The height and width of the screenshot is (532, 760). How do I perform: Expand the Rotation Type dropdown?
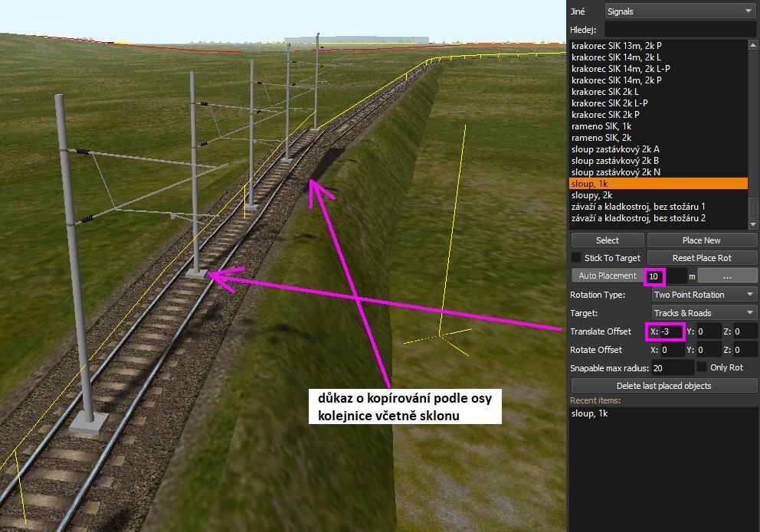click(704, 295)
